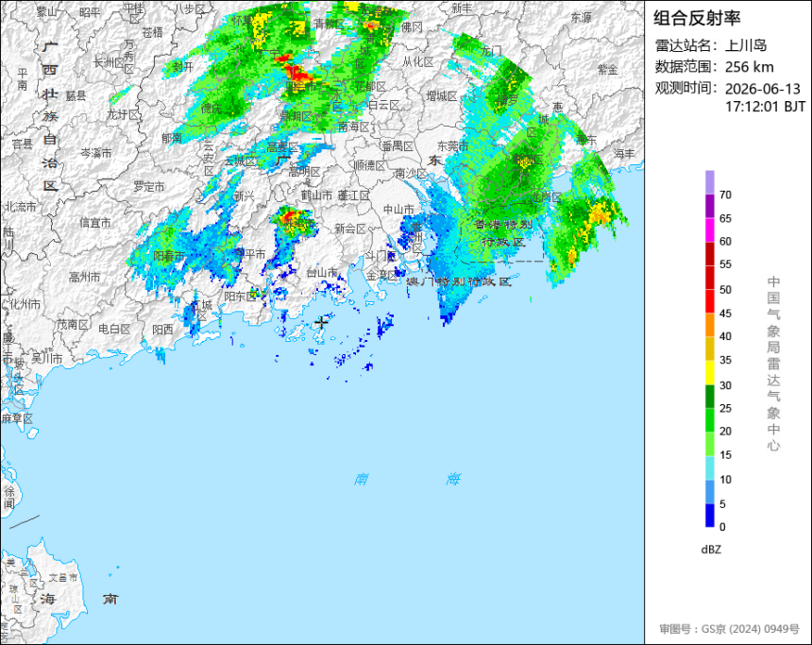Click the 文昌市 map label on Hainan
Image resolution: width=812 pixels, height=645 pixels.
pos(62,577)
